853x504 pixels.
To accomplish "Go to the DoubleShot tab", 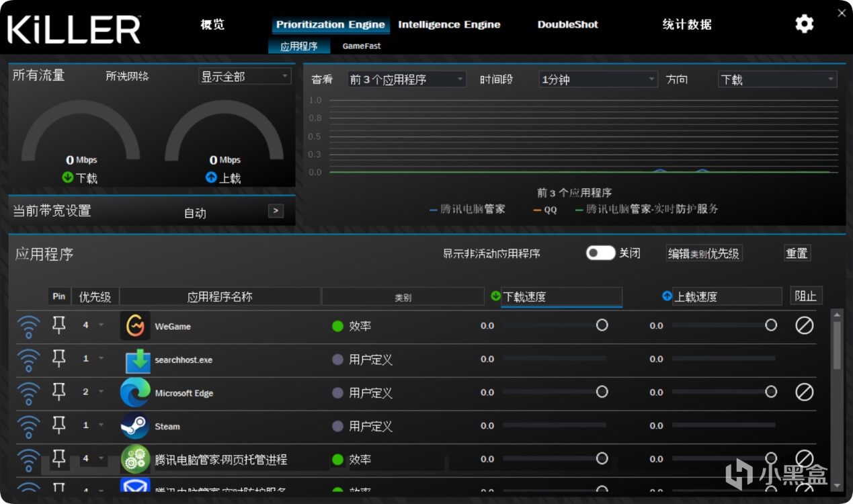I will [567, 25].
